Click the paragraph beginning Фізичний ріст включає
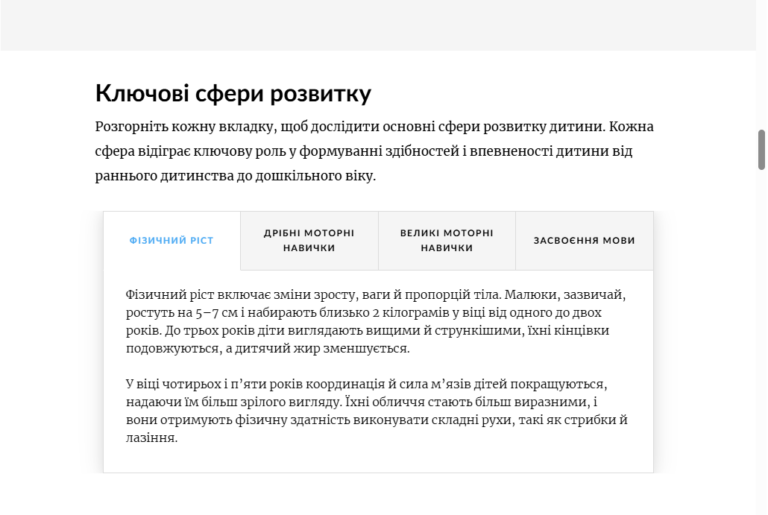The width and height of the screenshot is (768, 515). pyautogui.click(x=376, y=321)
